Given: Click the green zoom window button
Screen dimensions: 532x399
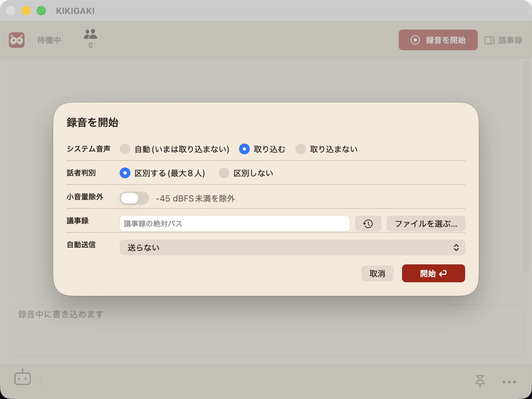Looking at the screenshot, I should [41, 11].
